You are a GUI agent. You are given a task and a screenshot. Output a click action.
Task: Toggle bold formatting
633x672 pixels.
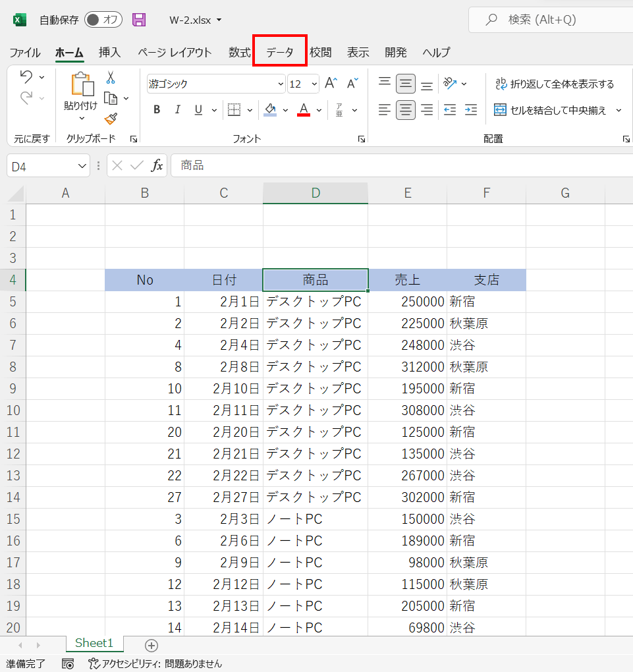157,110
